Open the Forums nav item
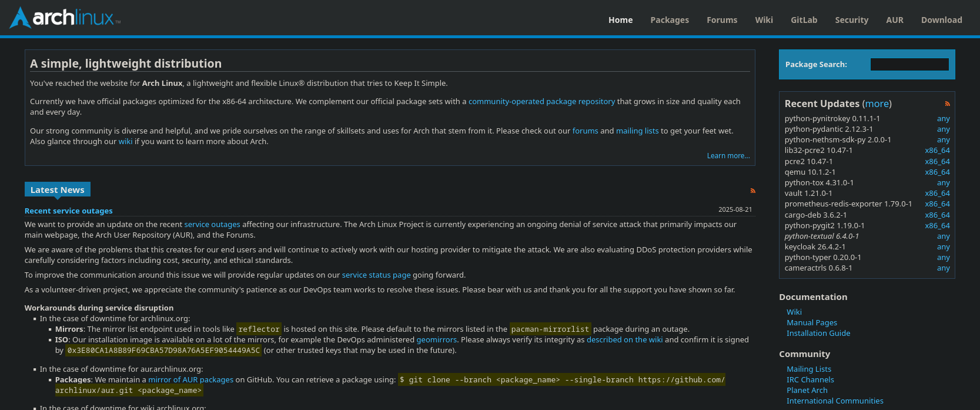980x410 pixels. 722,20
